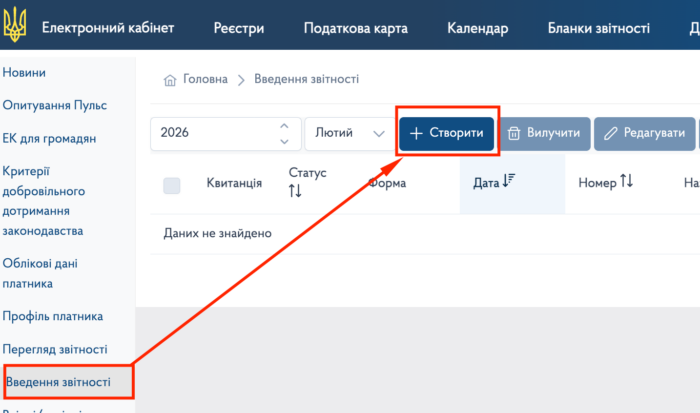
Task: Go to Календар in top navigation
Action: [x=477, y=28]
